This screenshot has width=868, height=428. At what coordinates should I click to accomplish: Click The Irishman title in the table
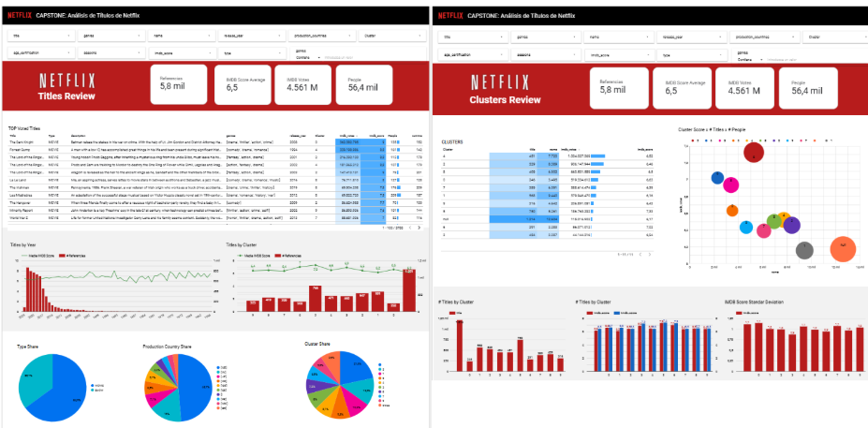click(x=19, y=187)
